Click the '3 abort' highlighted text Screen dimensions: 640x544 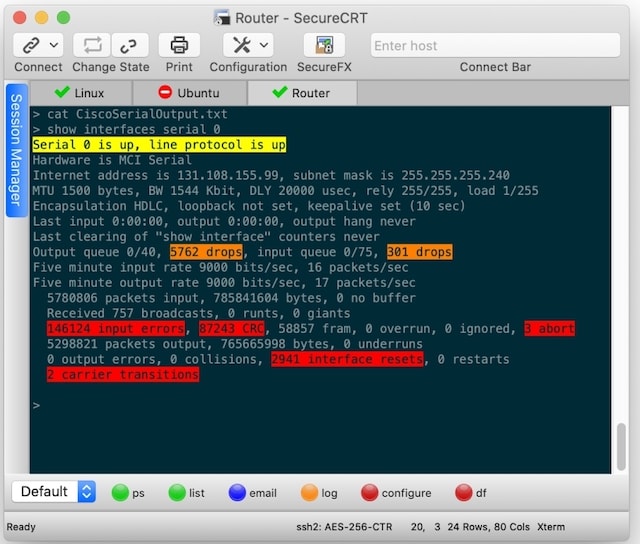(x=550, y=329)
